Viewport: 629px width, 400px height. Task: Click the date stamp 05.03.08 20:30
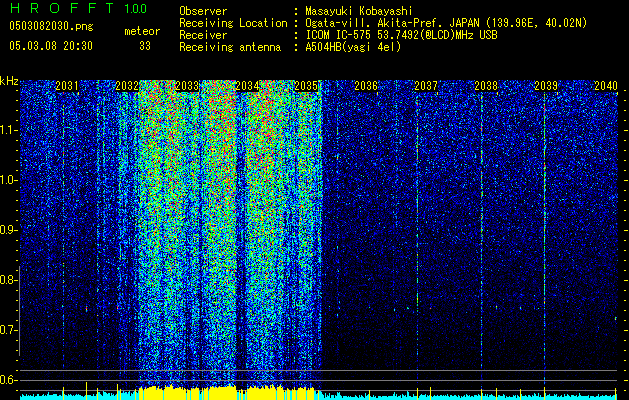51,46
